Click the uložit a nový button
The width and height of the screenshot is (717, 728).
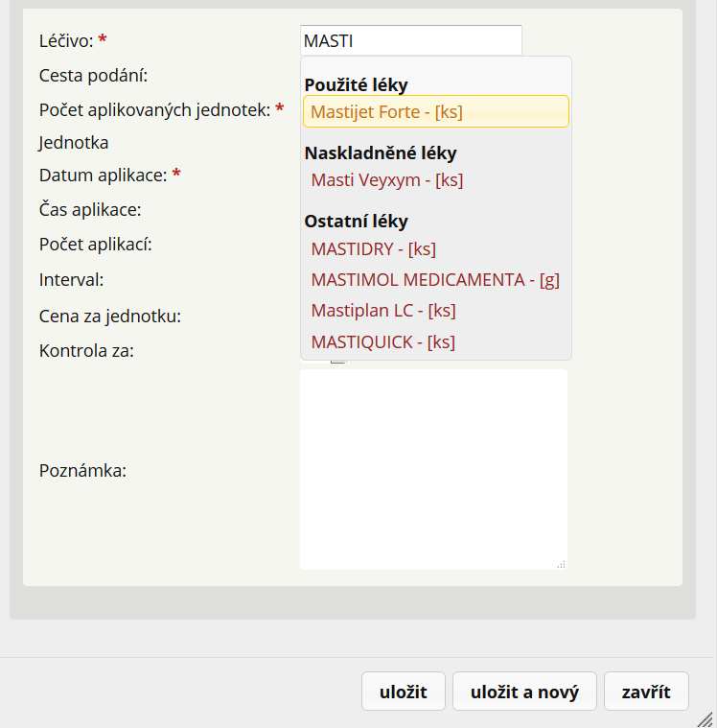(x=524, y=692)
